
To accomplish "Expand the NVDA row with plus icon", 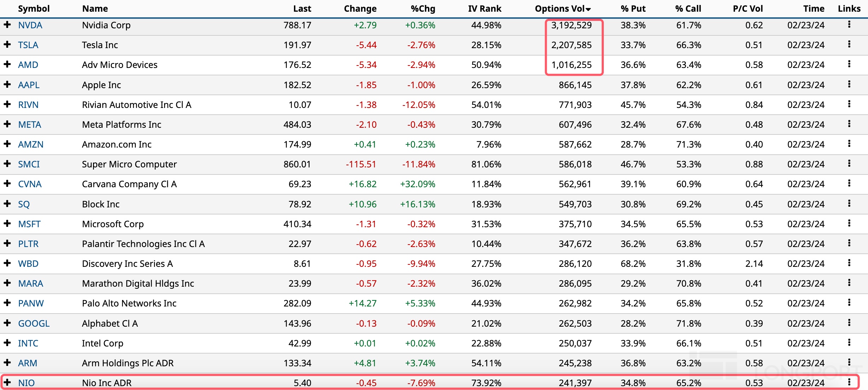I will coord(7,25).
